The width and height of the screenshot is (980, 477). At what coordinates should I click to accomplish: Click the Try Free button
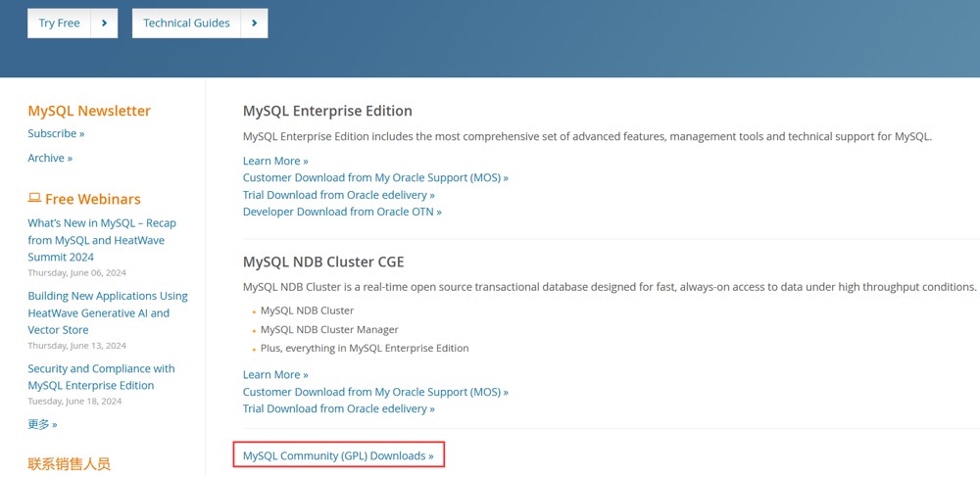click(x=73, y=24)
